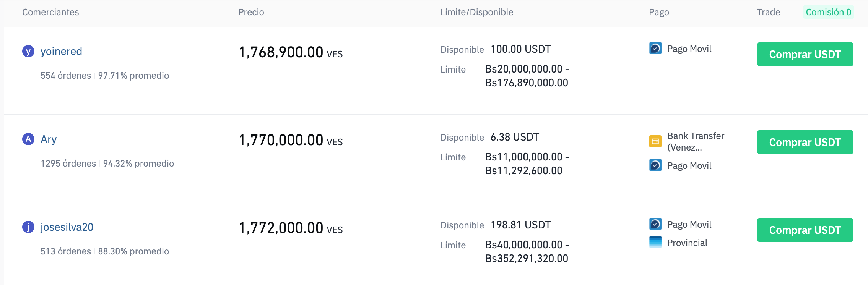
Task: Click Pago Movil icon in yoinered's row
Action: click(655, 49)
